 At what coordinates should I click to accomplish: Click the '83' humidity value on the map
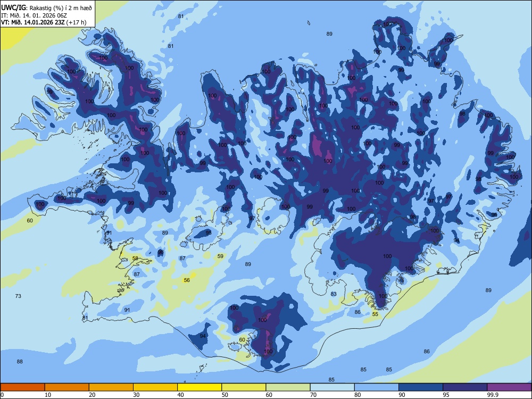334,294
